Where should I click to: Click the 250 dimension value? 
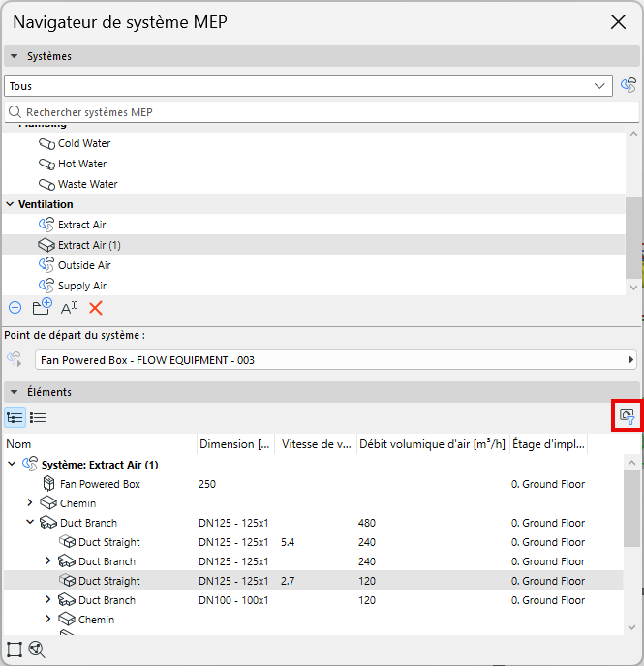[x=207, y=484]
